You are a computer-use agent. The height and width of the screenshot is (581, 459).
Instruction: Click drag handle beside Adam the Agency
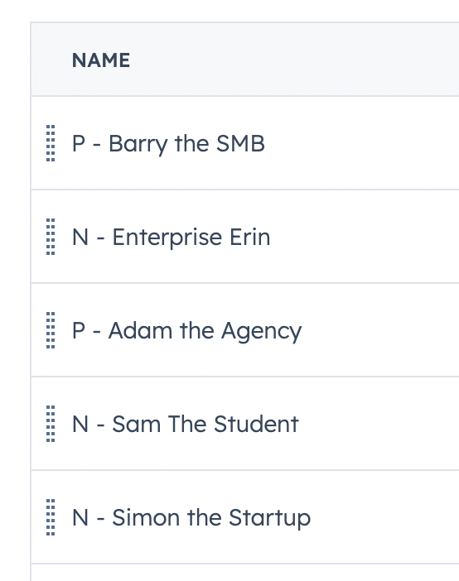pos(51,330)
